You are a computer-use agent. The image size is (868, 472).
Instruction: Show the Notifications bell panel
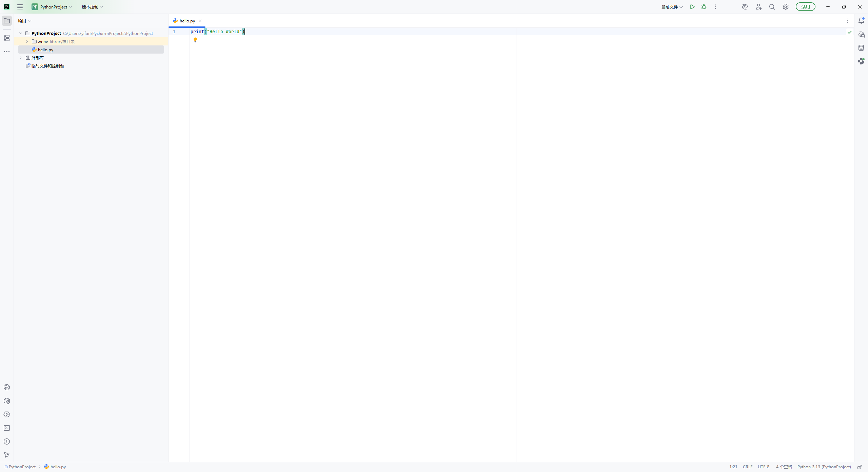point(861,21)
